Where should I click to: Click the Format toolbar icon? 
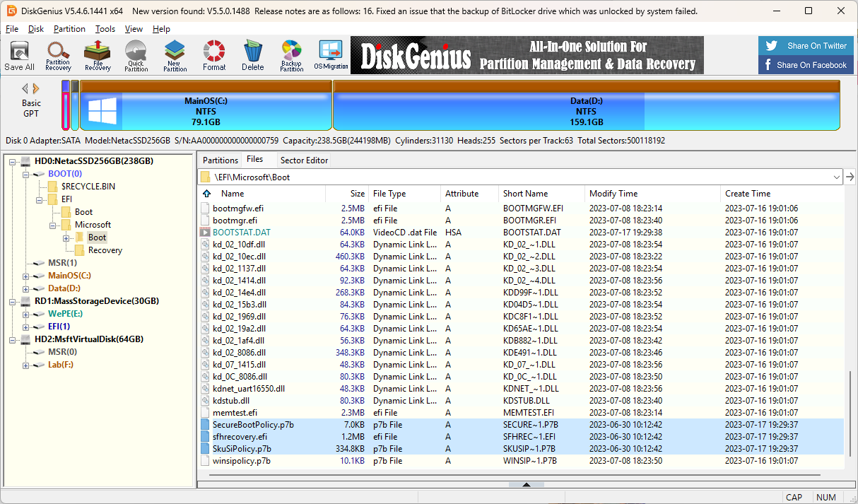(x=214, y=55)
